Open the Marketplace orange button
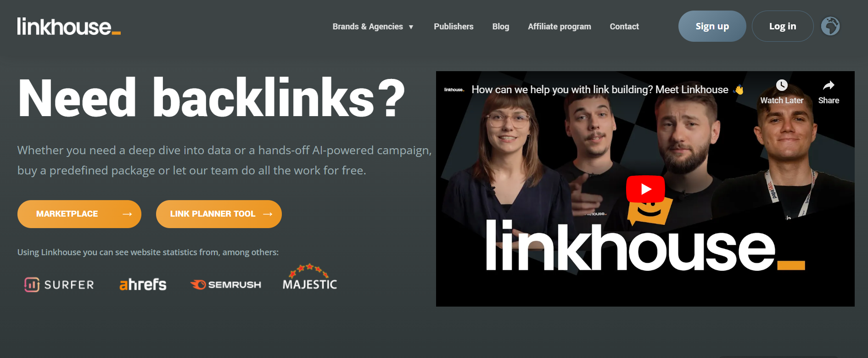 (79, 214)
